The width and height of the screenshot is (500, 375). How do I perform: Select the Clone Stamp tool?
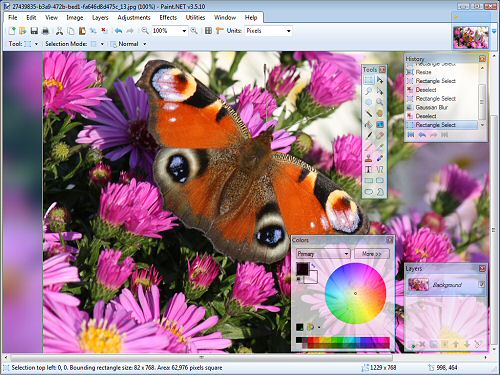[369, 158]
